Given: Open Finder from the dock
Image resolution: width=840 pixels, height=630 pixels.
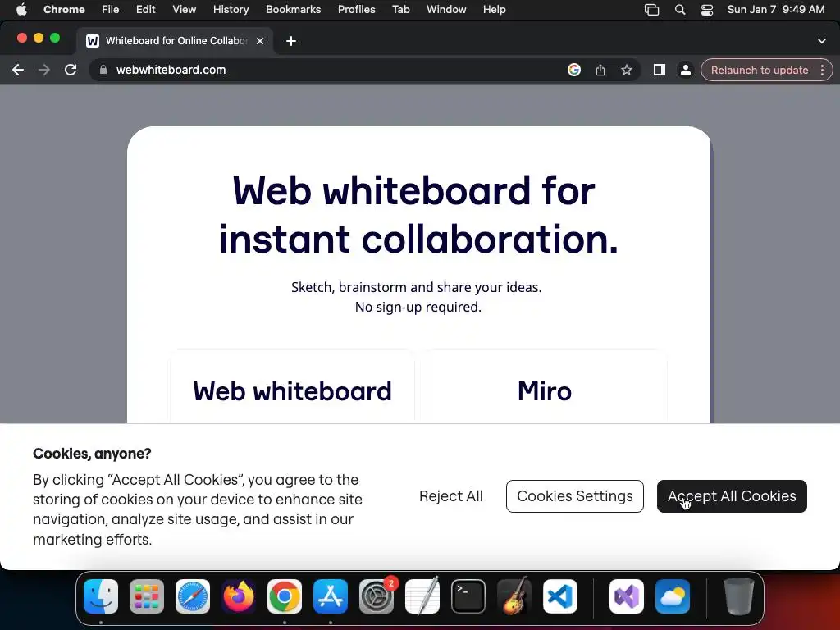Looking at the screenshot, I should pyautogui.click(x=101, y=596).
